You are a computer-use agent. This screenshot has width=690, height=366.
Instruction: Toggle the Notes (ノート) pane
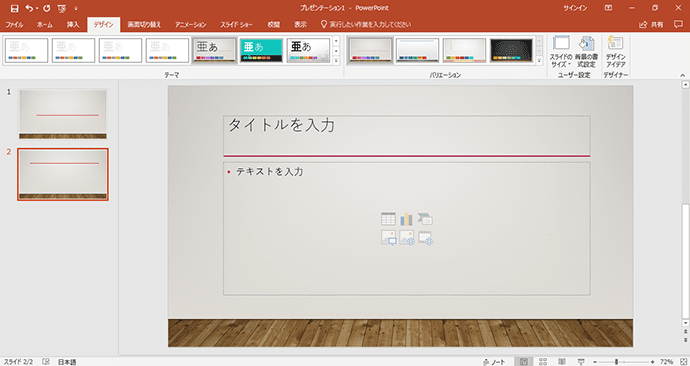[494, 362]
